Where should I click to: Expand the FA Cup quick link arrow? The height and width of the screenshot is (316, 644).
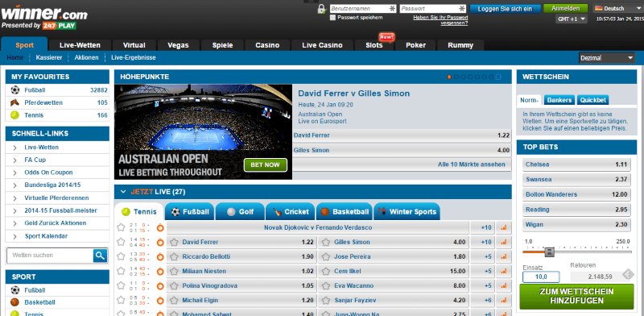(14, 160)
